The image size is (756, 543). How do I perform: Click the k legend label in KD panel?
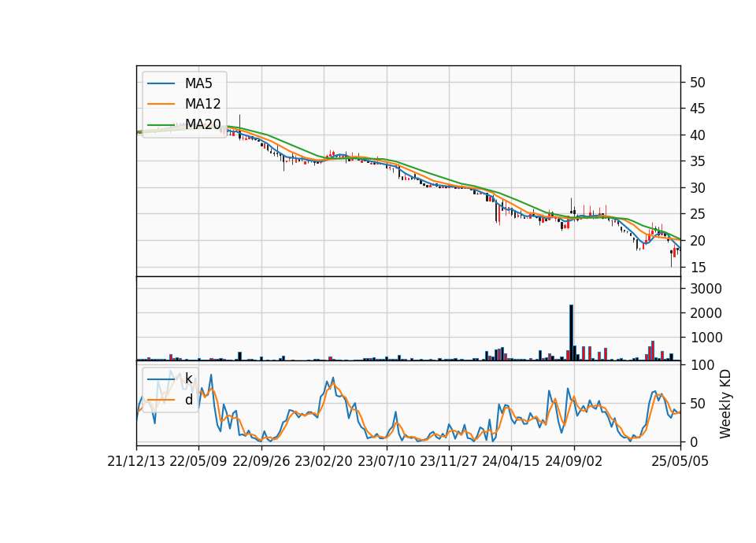tap(188, 379)
